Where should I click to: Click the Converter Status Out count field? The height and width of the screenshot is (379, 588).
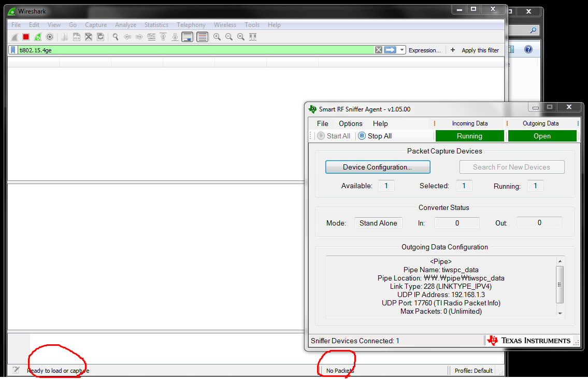(539, 222)
